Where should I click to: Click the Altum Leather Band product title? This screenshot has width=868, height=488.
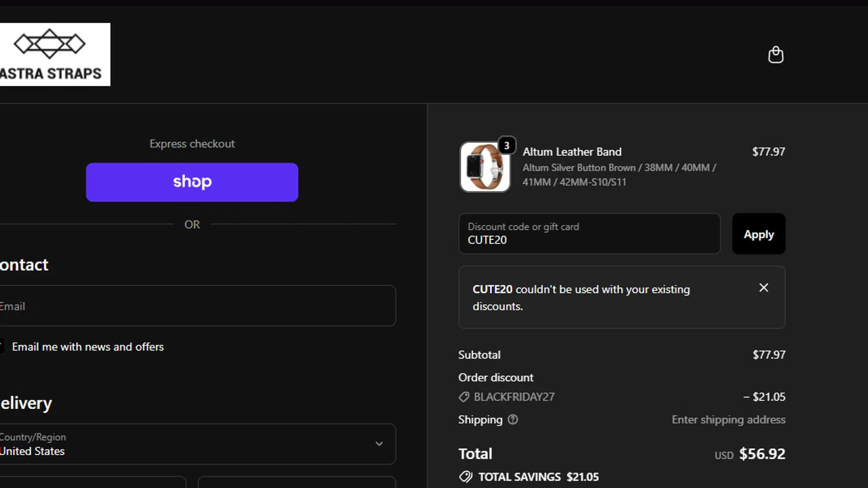tap(572, 151)
